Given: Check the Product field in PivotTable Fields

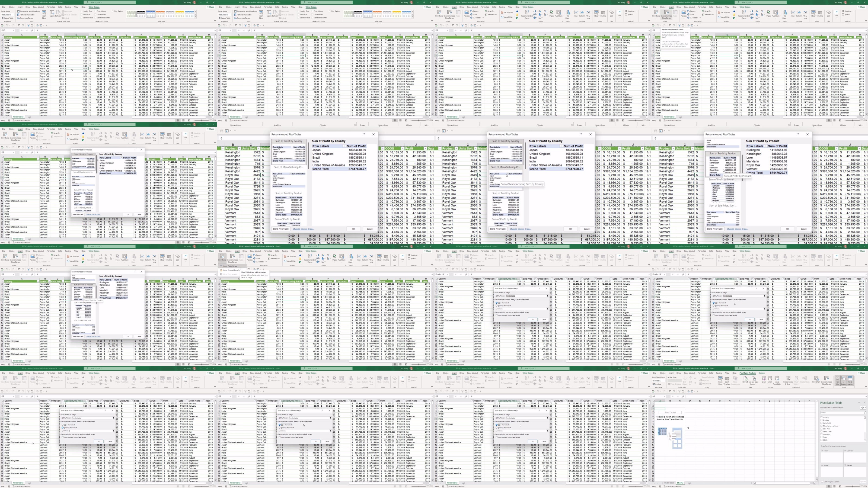Looking at the screenshot, I should [x=822, y=421].
